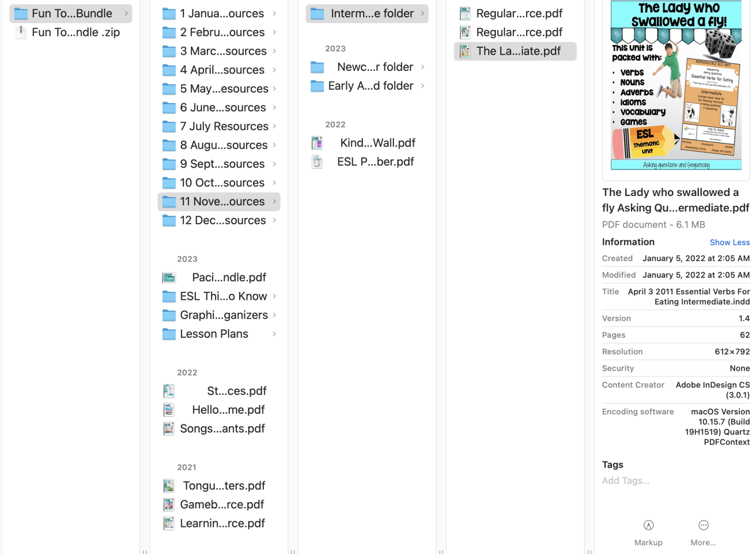The height and width of the screenshot is (554, 756).
Task: Click the ESL P...ber.pdf document icon
Action: (317, 162)
